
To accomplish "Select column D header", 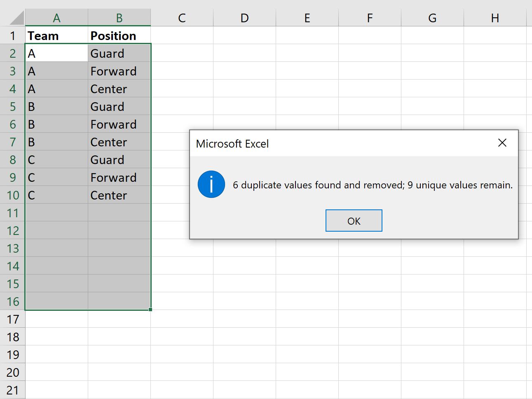I will coord(244,18).
